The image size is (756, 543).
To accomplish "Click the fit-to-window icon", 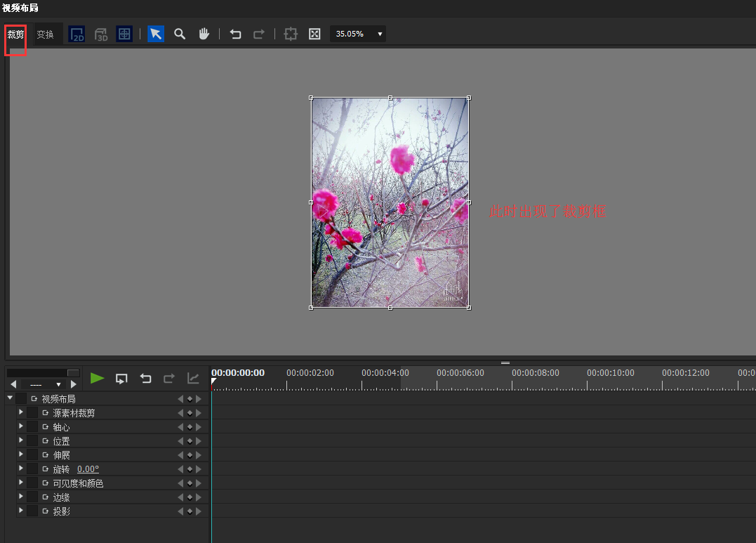I will pos(314,34).
